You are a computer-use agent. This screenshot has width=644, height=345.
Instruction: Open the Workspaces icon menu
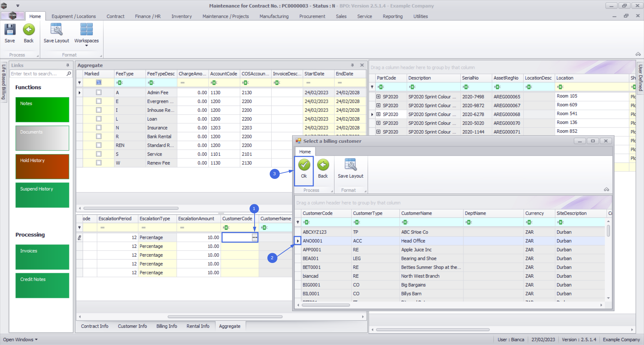pos(87,34)
